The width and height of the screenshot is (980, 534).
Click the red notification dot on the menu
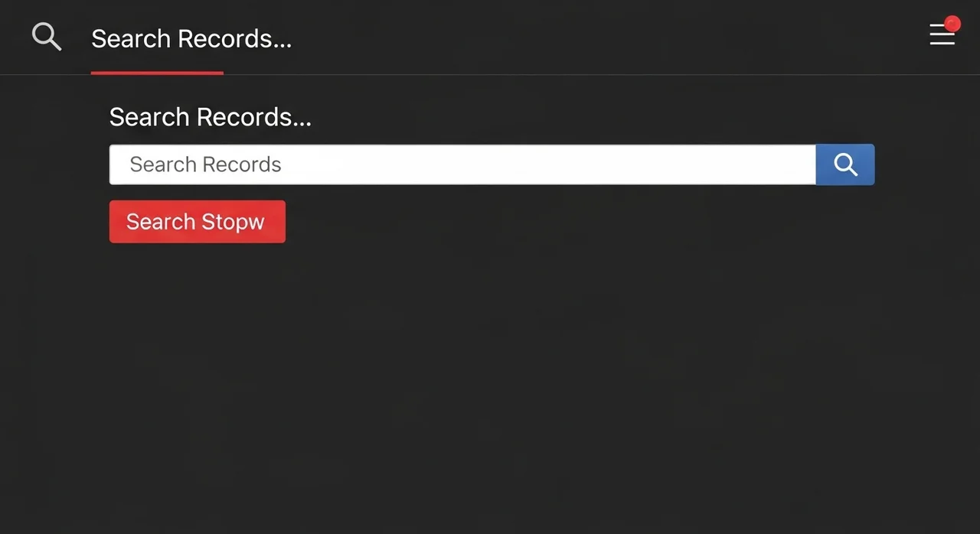click(952, 24)
